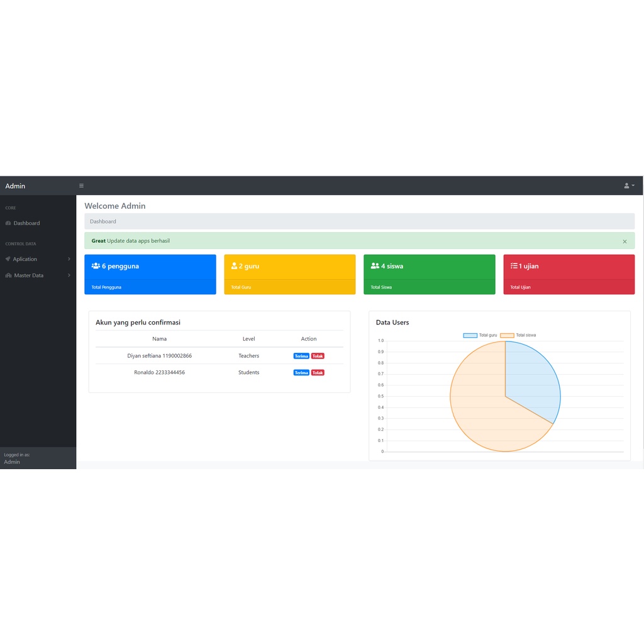The height and width of the screenshot is (644, 644).
Task: Expand the Master Data submenu chevron
Action: point(69,275)
